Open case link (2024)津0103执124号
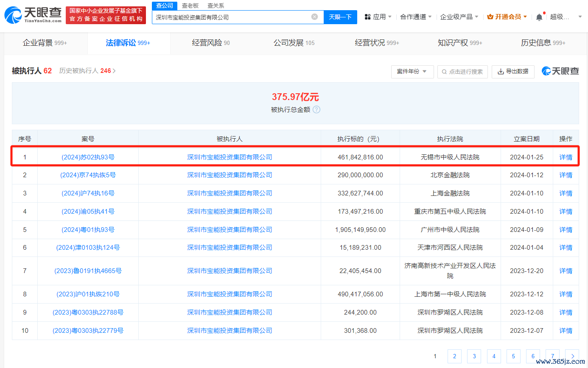Viewport: 588px width, 368px height. (x=88, y=248)
